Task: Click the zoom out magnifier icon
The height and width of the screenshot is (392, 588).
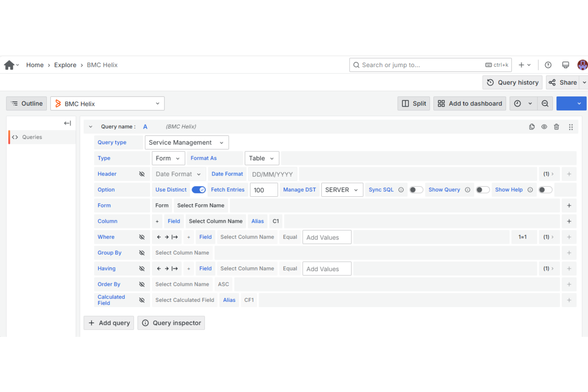Action: (545, 103)
